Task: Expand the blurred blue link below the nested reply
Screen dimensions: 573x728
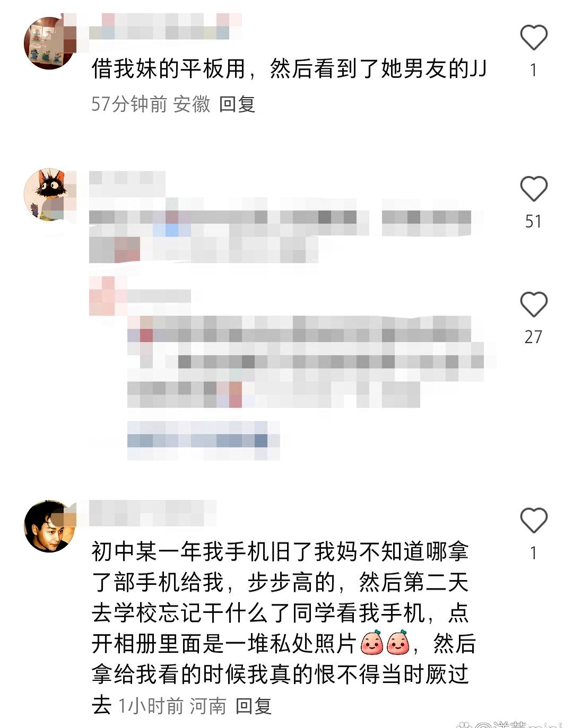Action: [203, 441]
